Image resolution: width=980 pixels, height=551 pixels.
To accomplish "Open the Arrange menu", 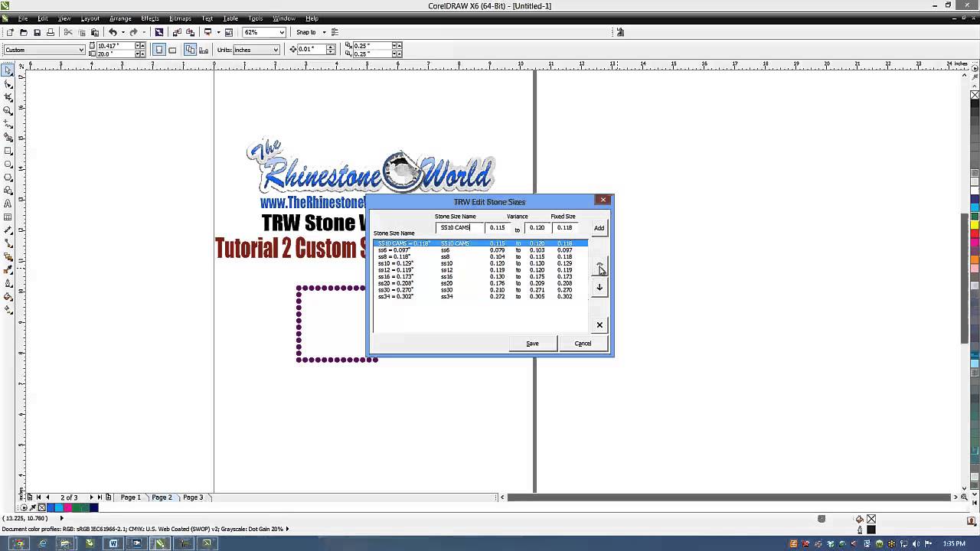I will (120, 18).
